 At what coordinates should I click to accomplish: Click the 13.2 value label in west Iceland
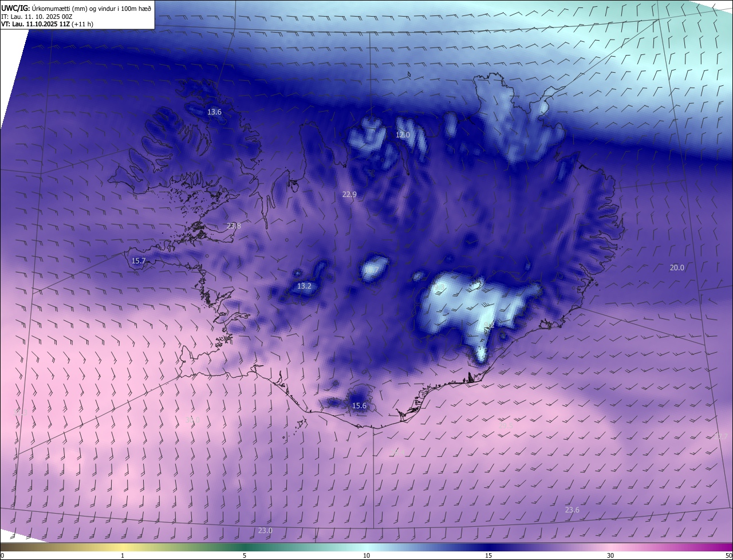[304, 286]
